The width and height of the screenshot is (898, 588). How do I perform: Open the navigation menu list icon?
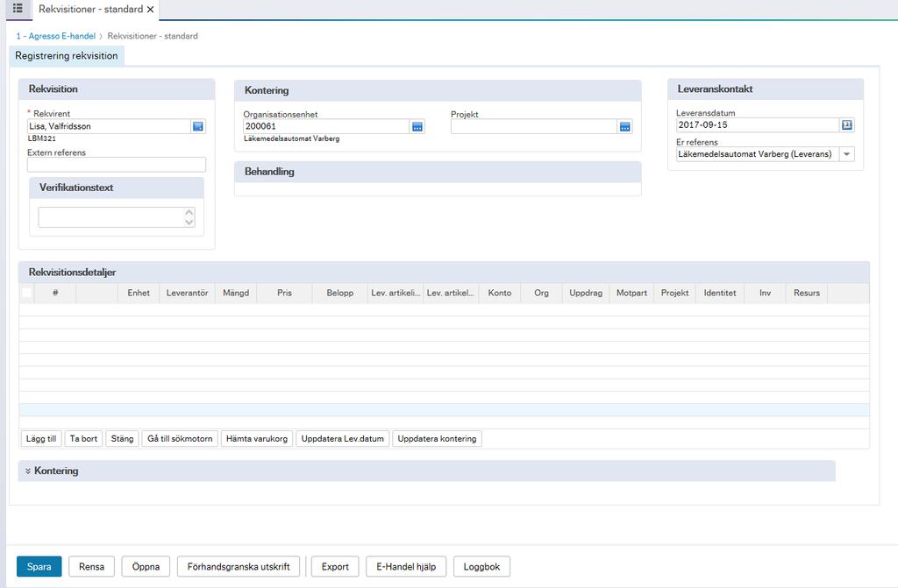(18, 8)
